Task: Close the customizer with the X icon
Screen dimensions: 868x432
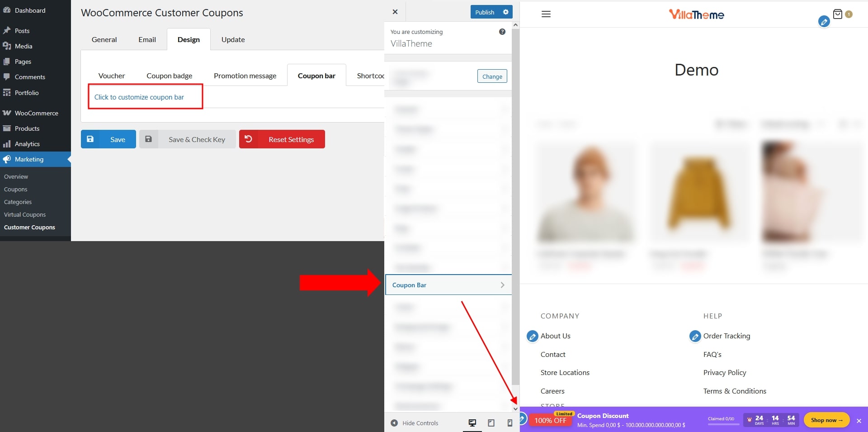Action: tap(395, 12)
